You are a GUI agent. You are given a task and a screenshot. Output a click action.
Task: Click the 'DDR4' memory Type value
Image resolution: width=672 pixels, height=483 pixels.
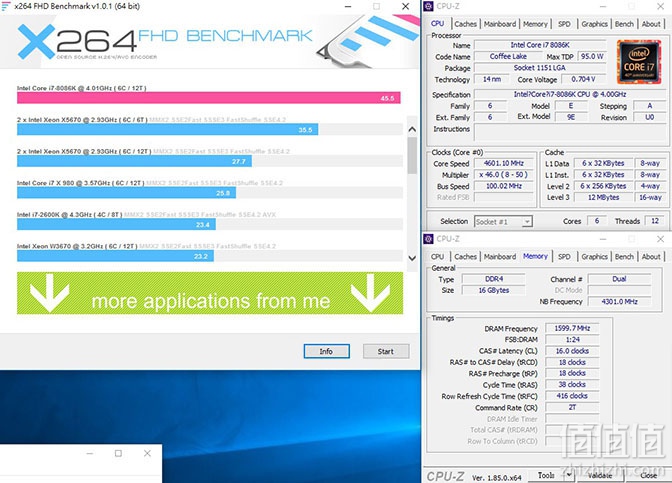pyautogui.click(x=494, y=279)
